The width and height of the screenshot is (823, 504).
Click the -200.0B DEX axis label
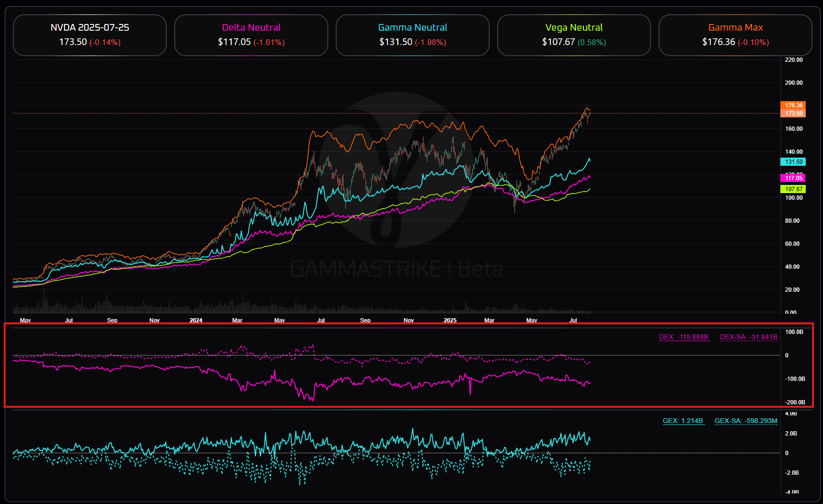(x=794, y=402)
